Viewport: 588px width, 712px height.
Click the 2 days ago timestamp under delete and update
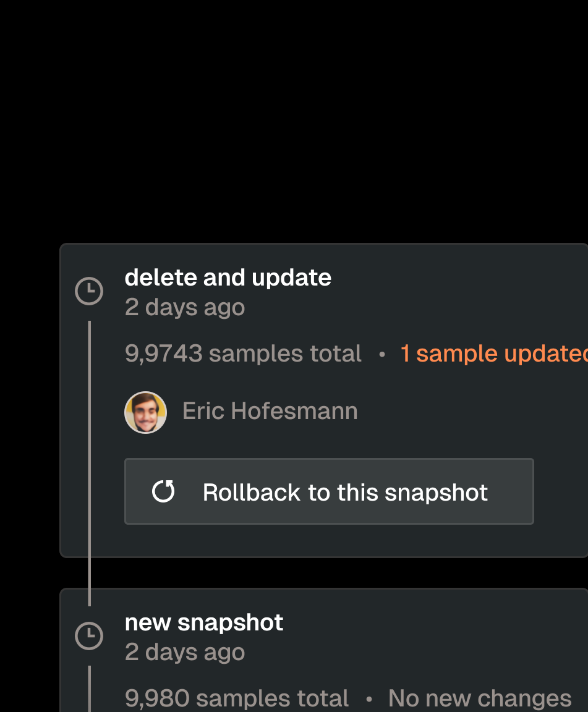point(184,307)
